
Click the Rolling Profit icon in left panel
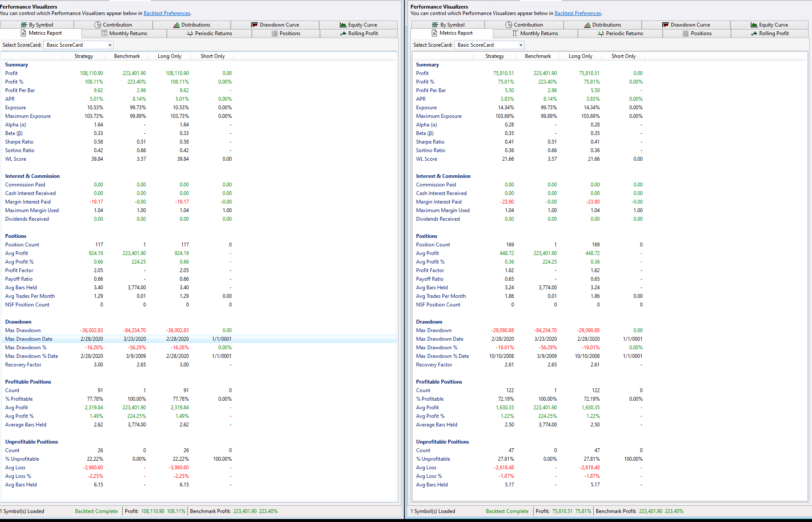343,33
